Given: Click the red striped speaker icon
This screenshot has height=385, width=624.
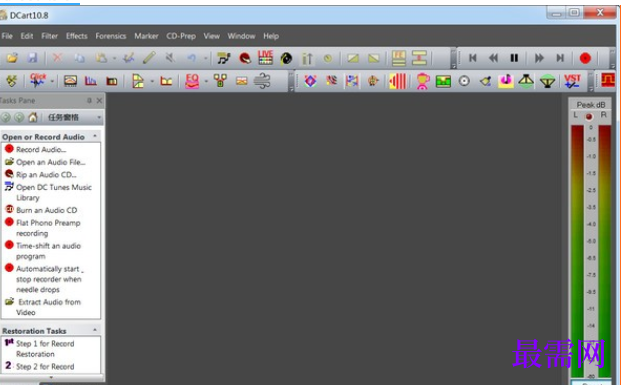Looking at the screenshot, I should 398,81.
